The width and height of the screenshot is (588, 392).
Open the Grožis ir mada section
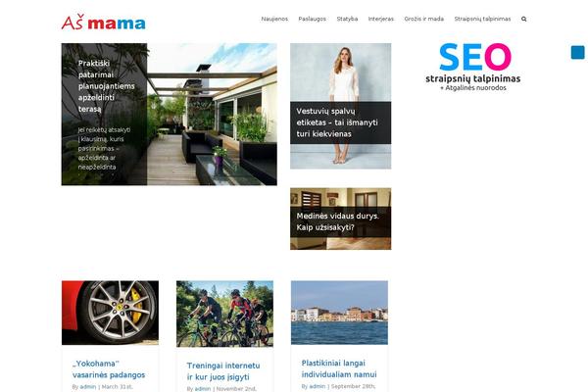[423, 19]
